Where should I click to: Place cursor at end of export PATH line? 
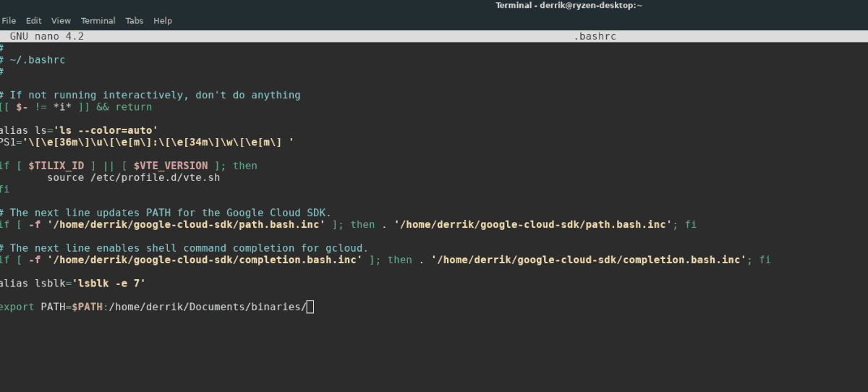[310, 307]
